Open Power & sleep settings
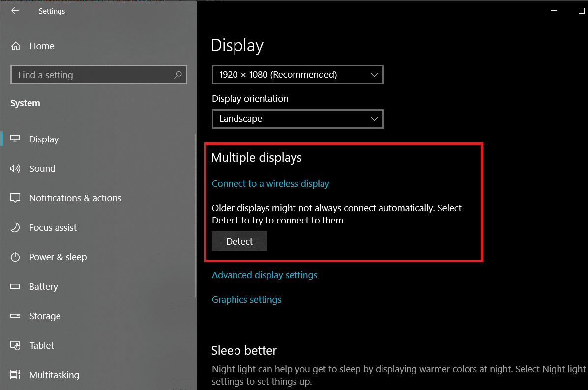The width and height of the screenshot is (588, 390). (98, 257)
